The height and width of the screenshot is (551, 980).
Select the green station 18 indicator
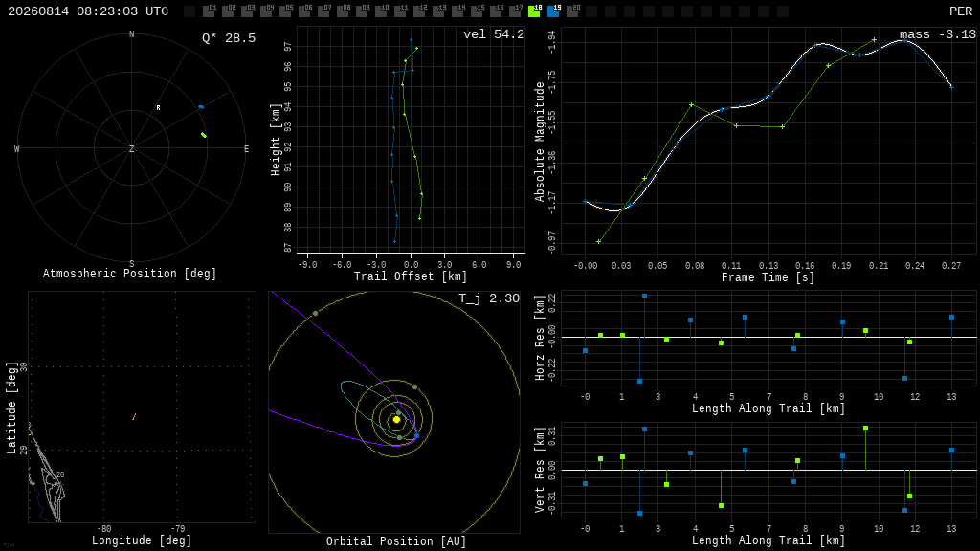pos(534,11)
